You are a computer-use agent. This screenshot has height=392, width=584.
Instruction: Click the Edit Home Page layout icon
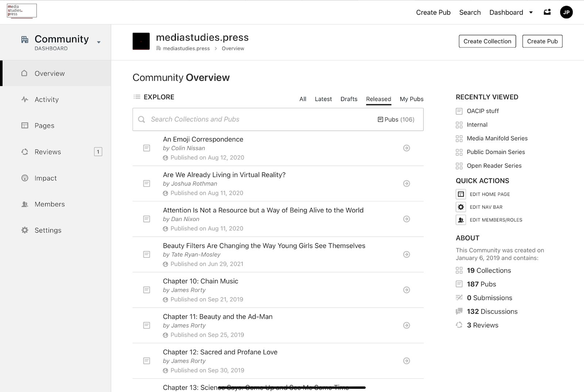tap(461, 194)
